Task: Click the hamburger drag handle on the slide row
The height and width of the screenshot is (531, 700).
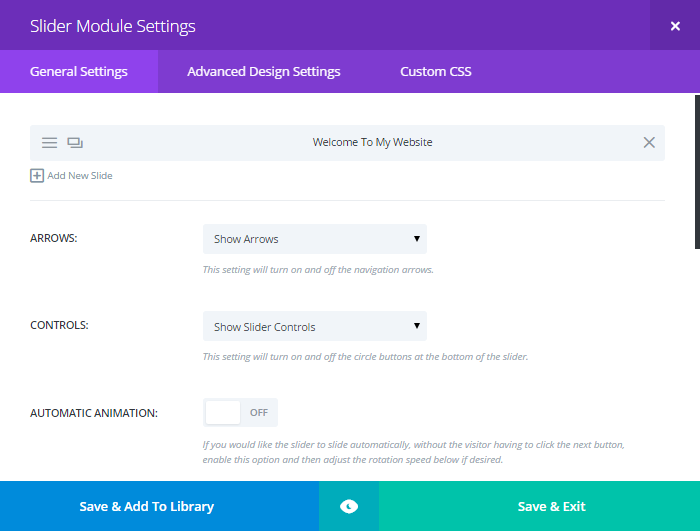Action: (x=50, y=142)
